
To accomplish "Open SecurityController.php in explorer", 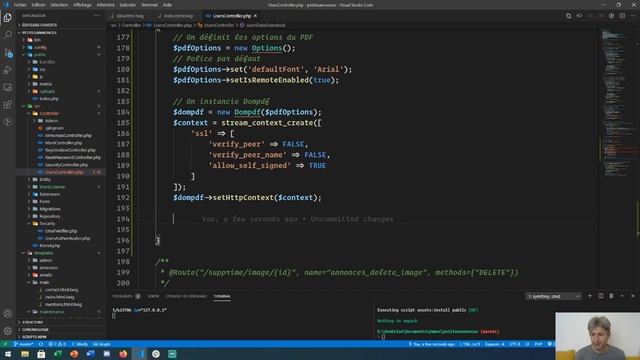I will pyautogui.click(x=67, y=165).
